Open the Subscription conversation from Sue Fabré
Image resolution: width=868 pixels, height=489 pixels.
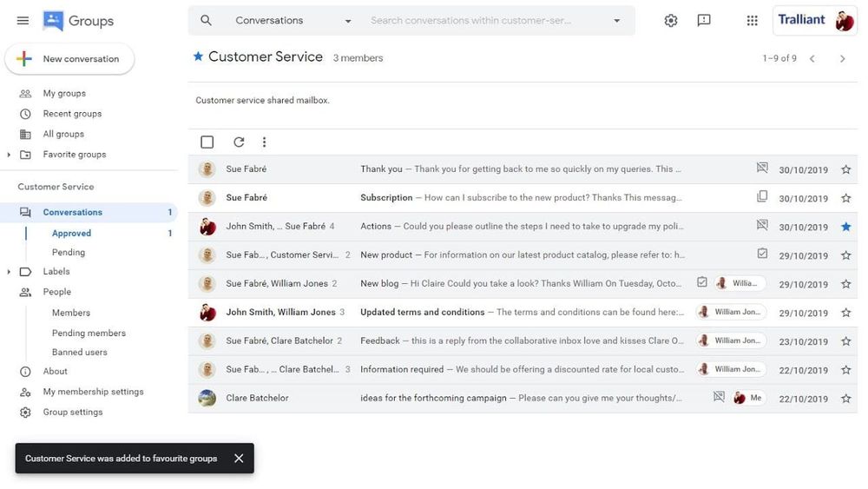tap(521, 198)
